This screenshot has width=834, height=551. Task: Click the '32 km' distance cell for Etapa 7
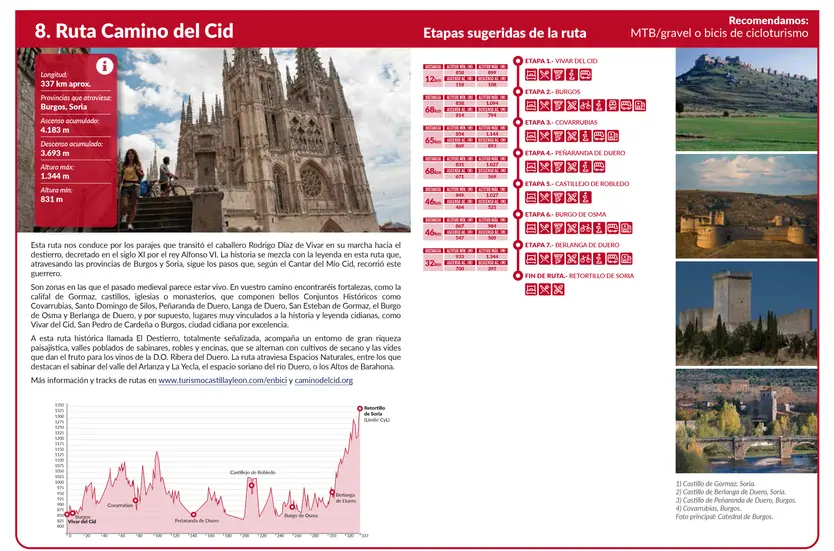pos(433,263)
